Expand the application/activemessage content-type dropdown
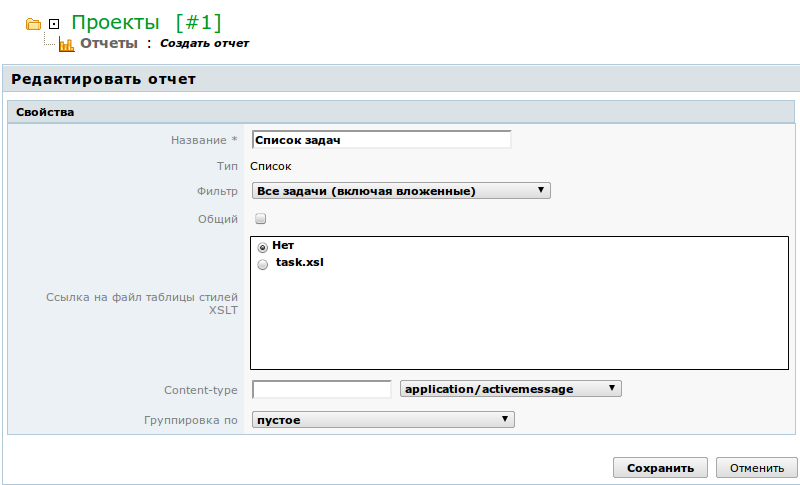 point(510,389)
